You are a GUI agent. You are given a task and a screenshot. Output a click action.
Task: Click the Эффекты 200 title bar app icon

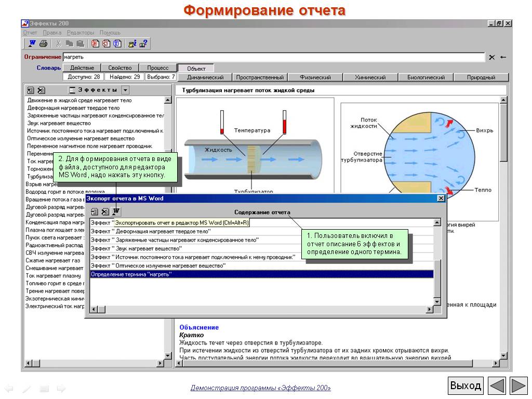click(25, 23)
